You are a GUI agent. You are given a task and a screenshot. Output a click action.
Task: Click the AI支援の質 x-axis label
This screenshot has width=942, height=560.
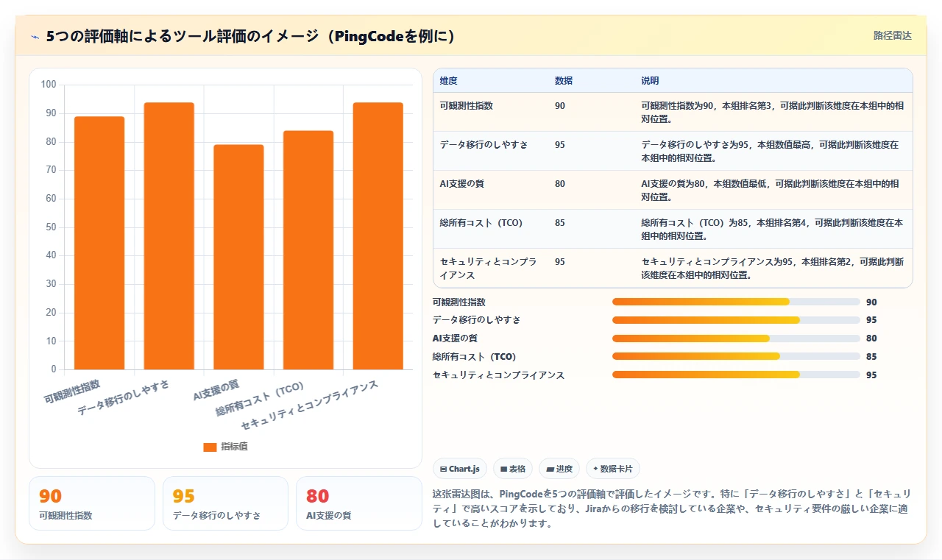click(x=216, y=390)
